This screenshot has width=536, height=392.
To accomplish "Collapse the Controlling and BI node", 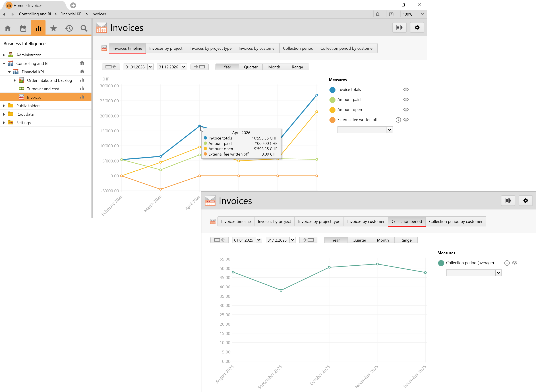I will [x=4, y=63].
